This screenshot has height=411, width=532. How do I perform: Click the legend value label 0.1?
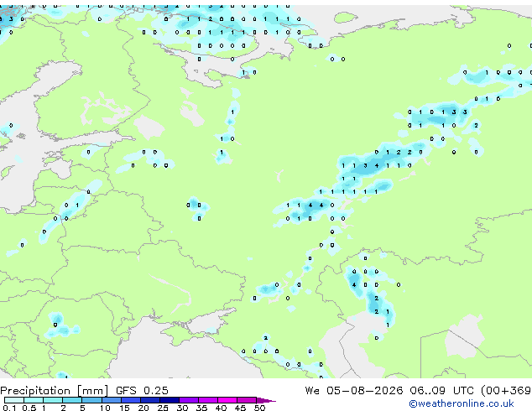point(9,408)
